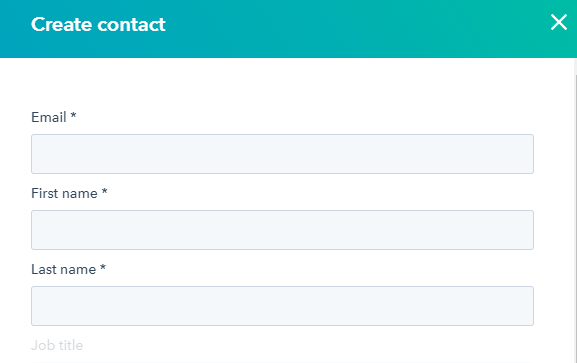Click the Create contact heading text
The height and width of the screenshot is (363, 577).
click(98, 25)
